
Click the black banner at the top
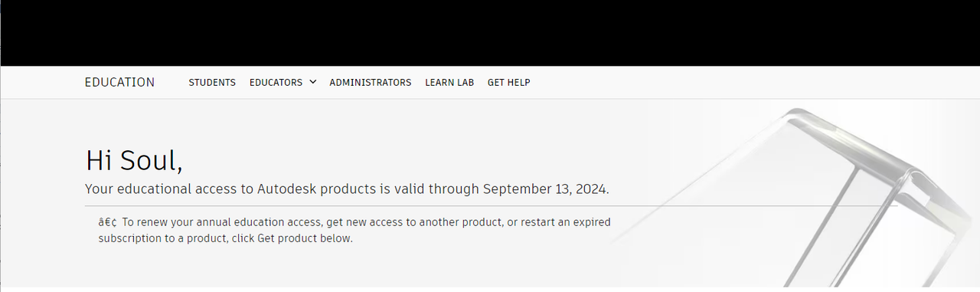click(x=490, y=33)
